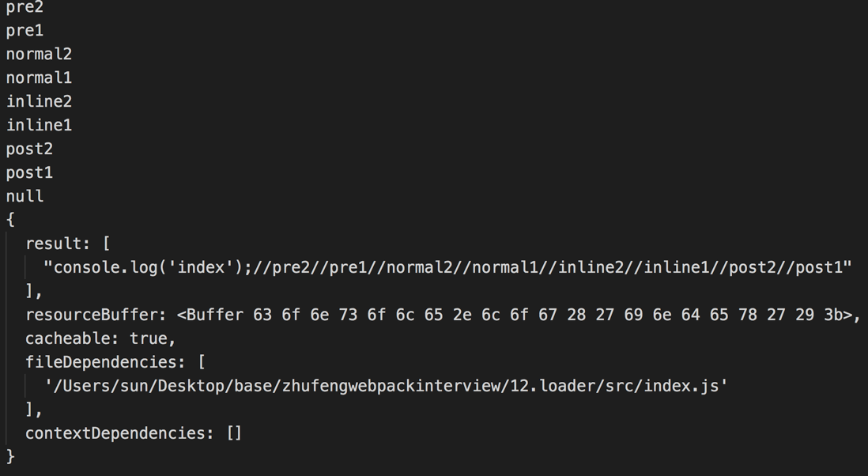The width and height of the screenshot is (868, 476).
Task: Click the Buffer hex bytes value
Action: pos(518,315)
